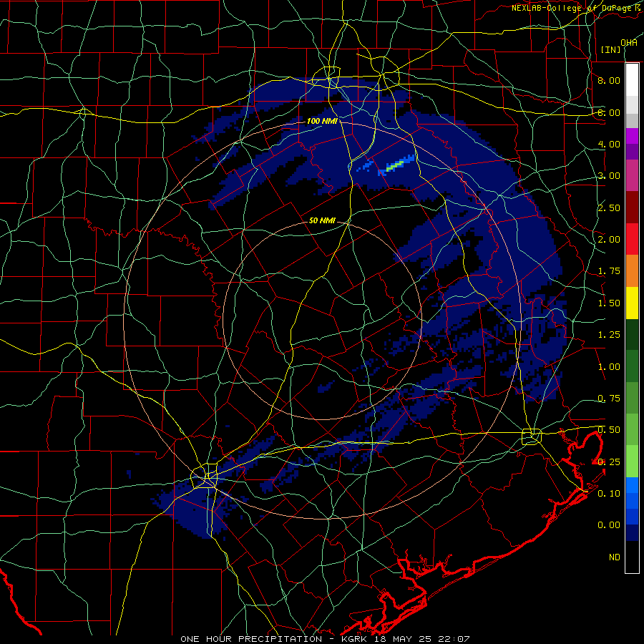This screenshot has height=644, width=644.
Task: Click the 1.50 legend label
Action: (x=609, y=303)
